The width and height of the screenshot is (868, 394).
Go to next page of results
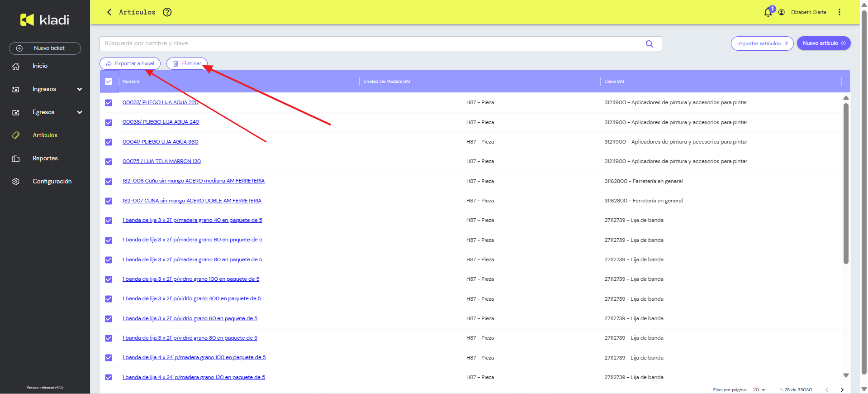tap(842, 389)
